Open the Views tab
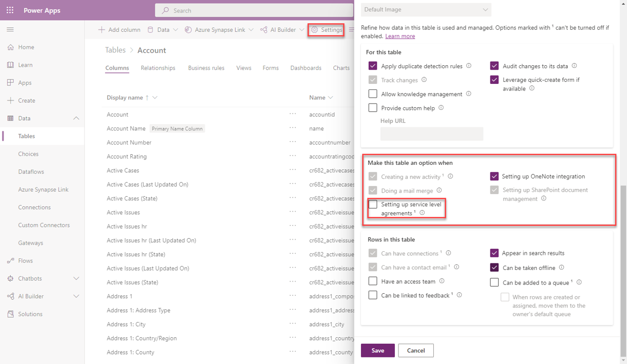Image resolution: width=627 pixels, height=364 pixels. [244, 68]
